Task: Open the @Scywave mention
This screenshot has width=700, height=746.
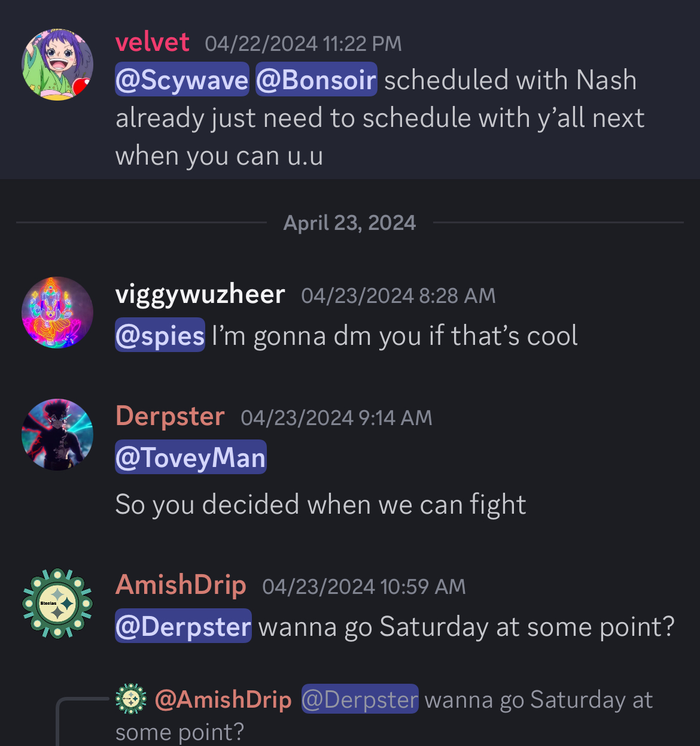Action: pos(182,80)
